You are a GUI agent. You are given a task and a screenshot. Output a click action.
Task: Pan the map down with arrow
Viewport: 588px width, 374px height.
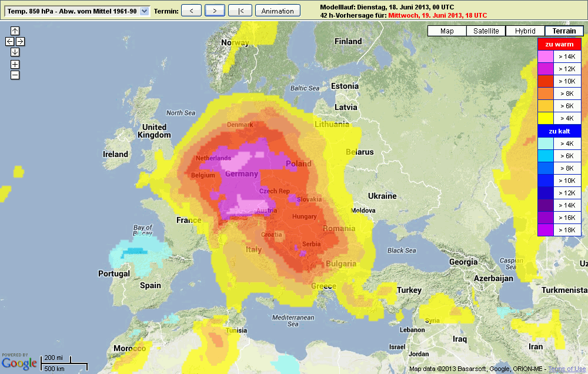coord(15,52)
